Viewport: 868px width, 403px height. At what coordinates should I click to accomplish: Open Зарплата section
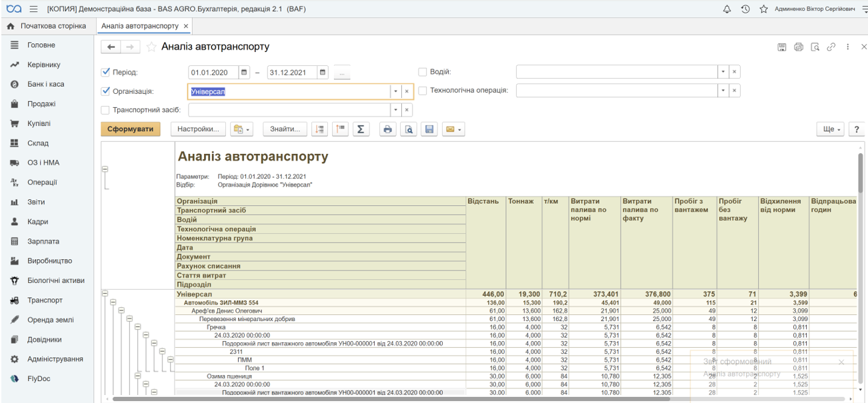pyautogui.click(x=43, y=241)
